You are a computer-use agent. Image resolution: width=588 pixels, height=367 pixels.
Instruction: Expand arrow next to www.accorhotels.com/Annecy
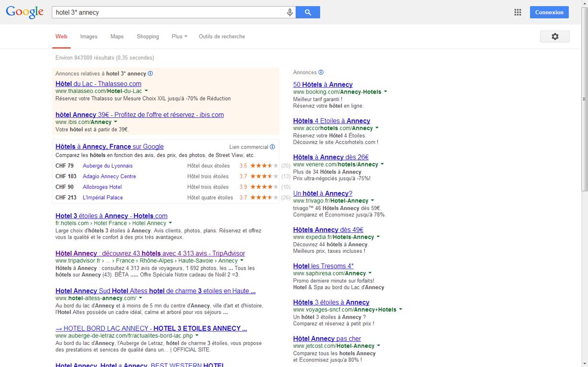pyautogui.click(x=377, y=128)
